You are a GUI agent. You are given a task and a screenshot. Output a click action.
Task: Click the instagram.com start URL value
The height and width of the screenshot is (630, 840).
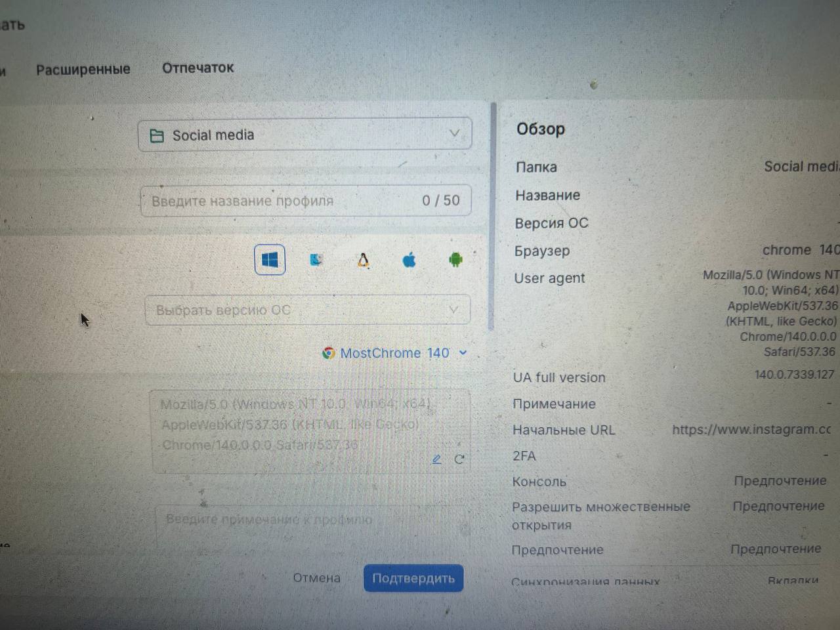pos(751,429)
